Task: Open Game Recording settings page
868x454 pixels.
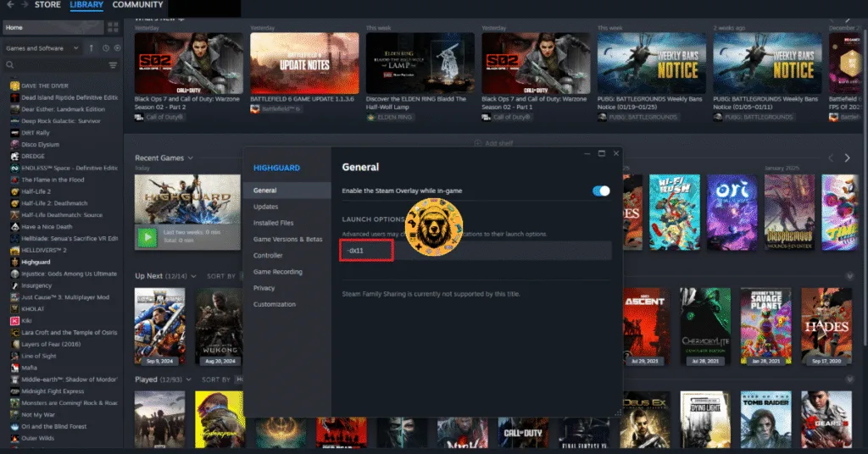Action: point(287,272)
